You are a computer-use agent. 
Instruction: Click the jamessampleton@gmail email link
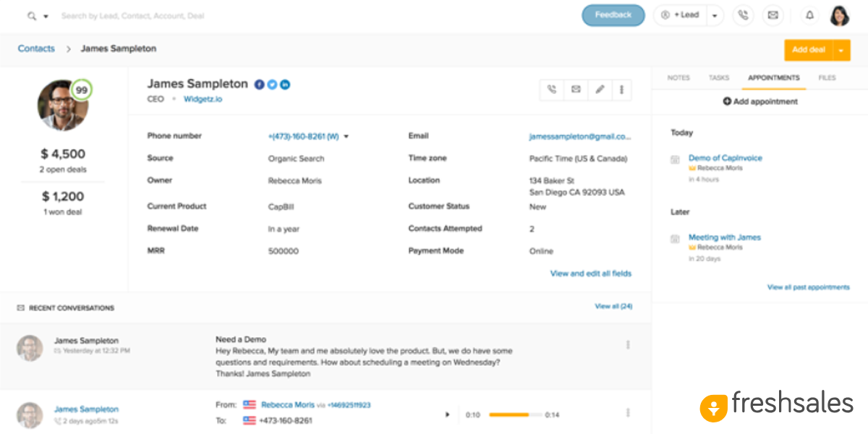[x=580, y=136]
